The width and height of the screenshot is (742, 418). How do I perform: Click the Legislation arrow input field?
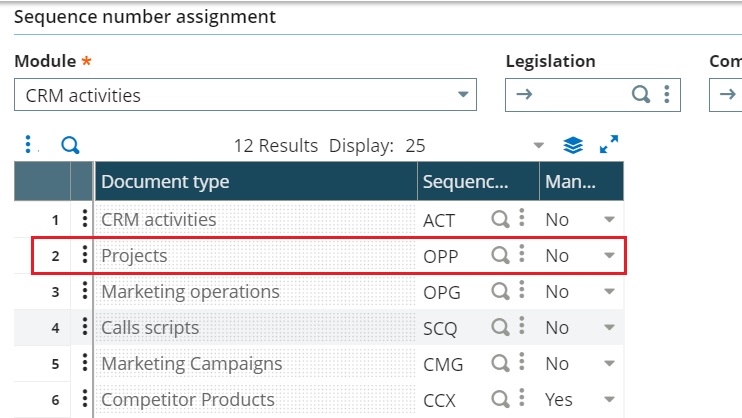click(x=568, y=95)
